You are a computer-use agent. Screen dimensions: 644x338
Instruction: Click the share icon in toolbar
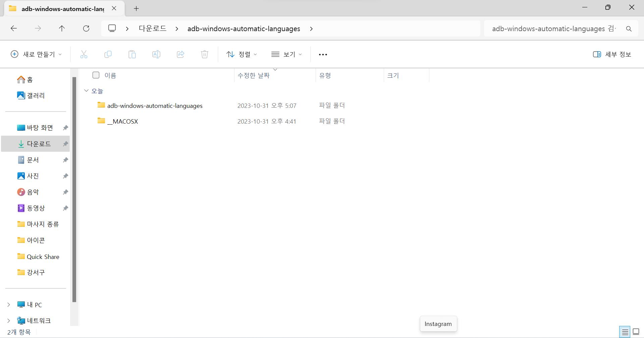(180, 54)
